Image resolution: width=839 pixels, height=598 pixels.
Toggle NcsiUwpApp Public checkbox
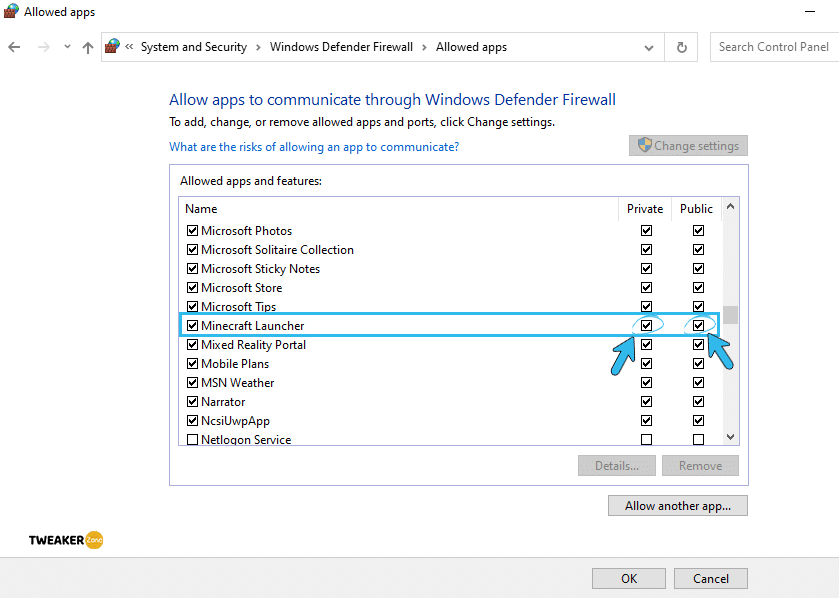coord(698,420)
